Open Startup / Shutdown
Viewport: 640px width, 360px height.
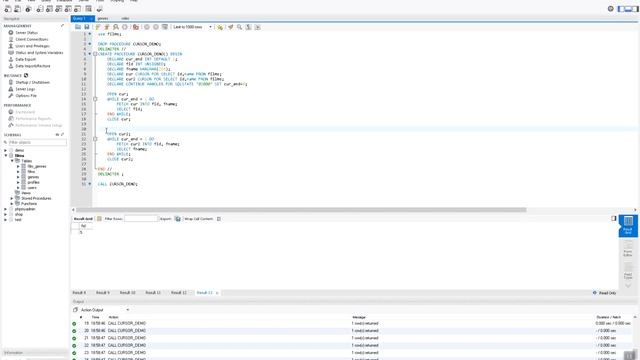coord(32,82)
